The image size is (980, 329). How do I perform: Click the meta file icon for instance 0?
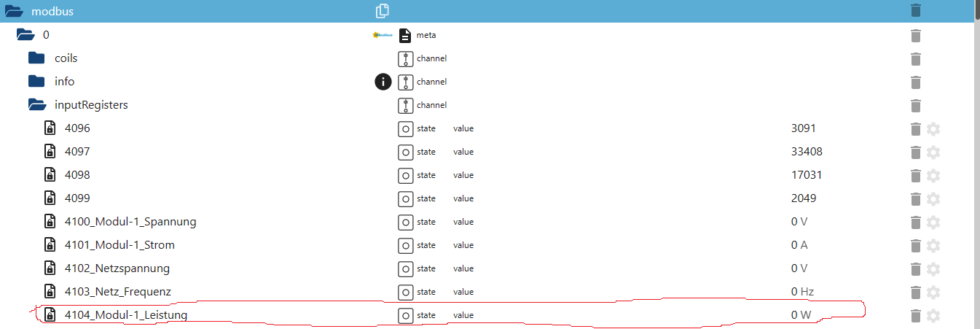[x=405, y=35]
